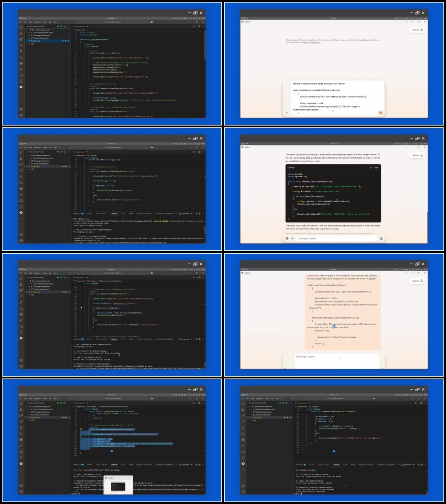Open File menu in the VS Code window showing namespace CopilotErrorDemo
Image resolution: width=446 pixels, height=504 pixels.
[25, 22]
